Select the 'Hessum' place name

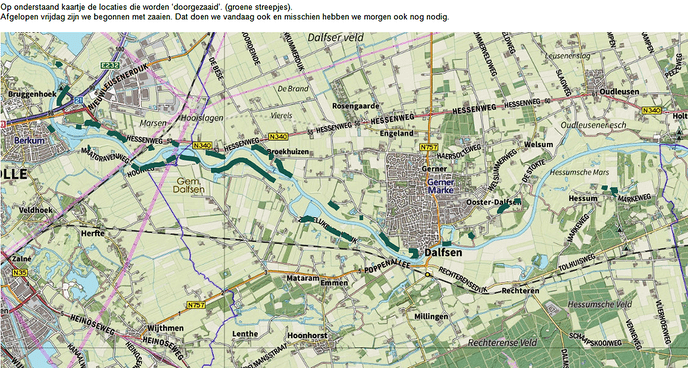[583, 198]
